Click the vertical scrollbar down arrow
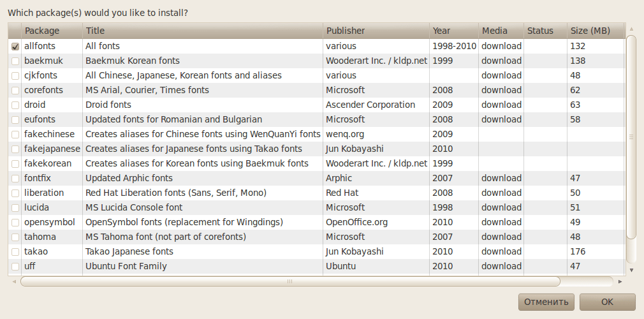The height and width of the screenshot is (319, 644). [631, 270]
